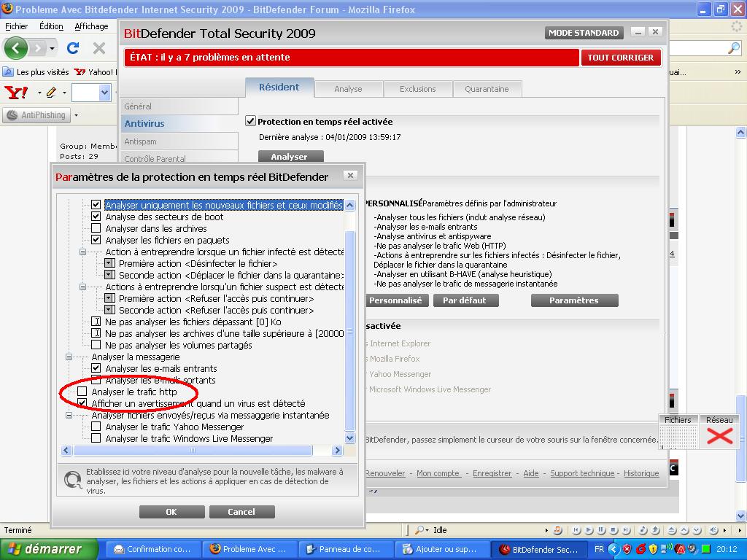Stop playback in the status bar player
Screen dimensions: 747x560
614,530
